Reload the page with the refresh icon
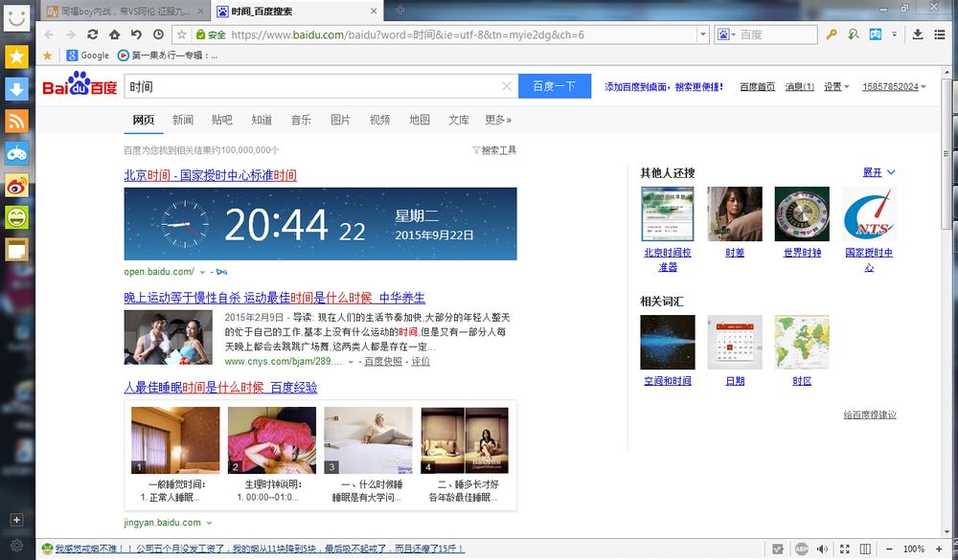The height and width of the screenshot is (560, 958). [x=92, y=34]
